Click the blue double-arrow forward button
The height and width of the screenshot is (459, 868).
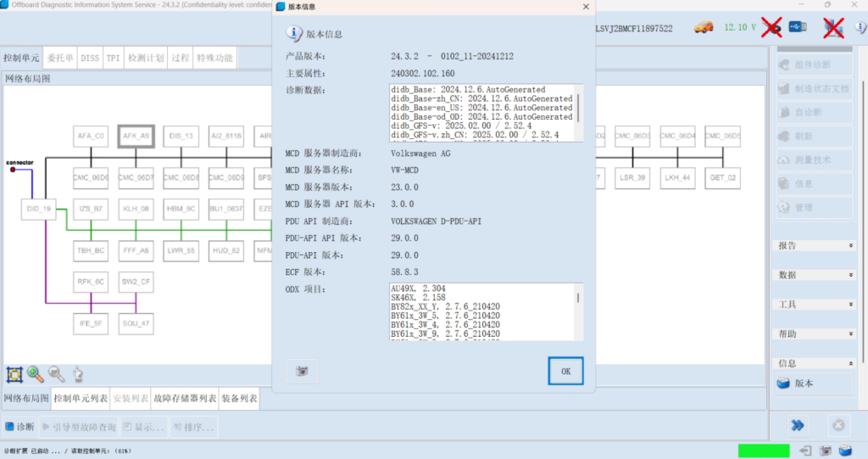point(798,425)
